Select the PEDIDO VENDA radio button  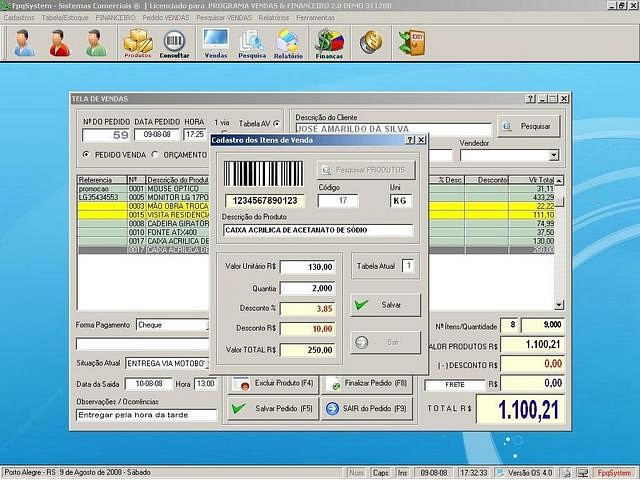point(87,155)
